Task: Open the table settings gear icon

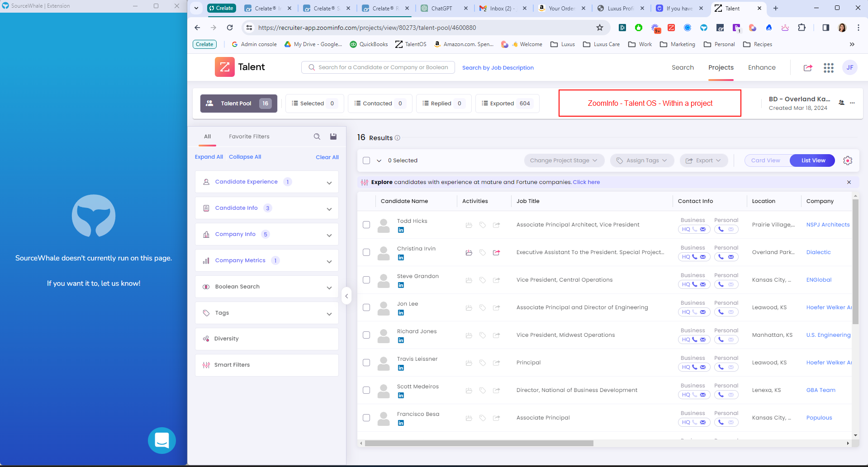Action: (848, 160)
